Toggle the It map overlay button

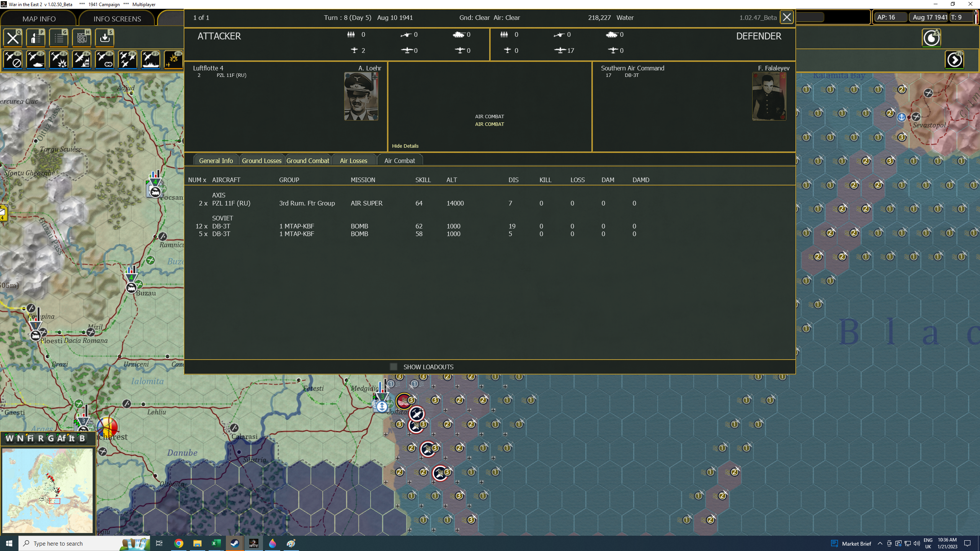coord(72,439)
